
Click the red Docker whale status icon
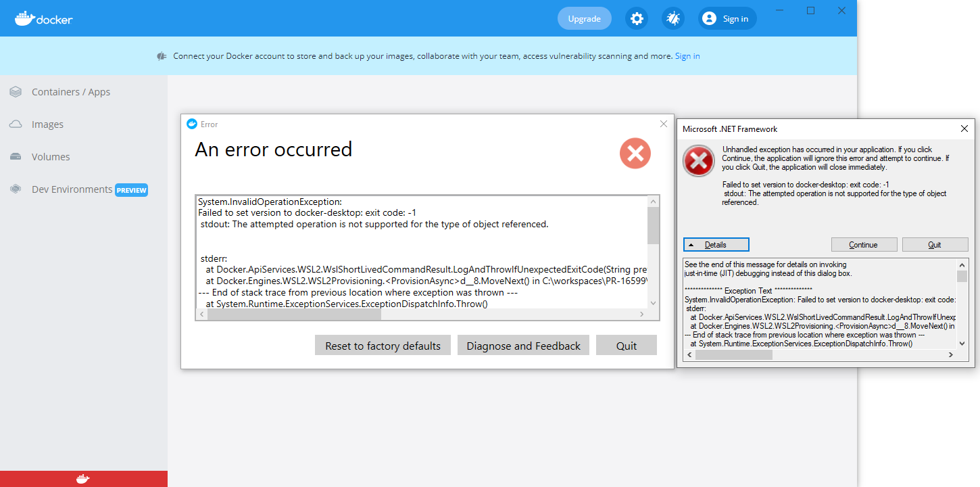tap(83, 479)
